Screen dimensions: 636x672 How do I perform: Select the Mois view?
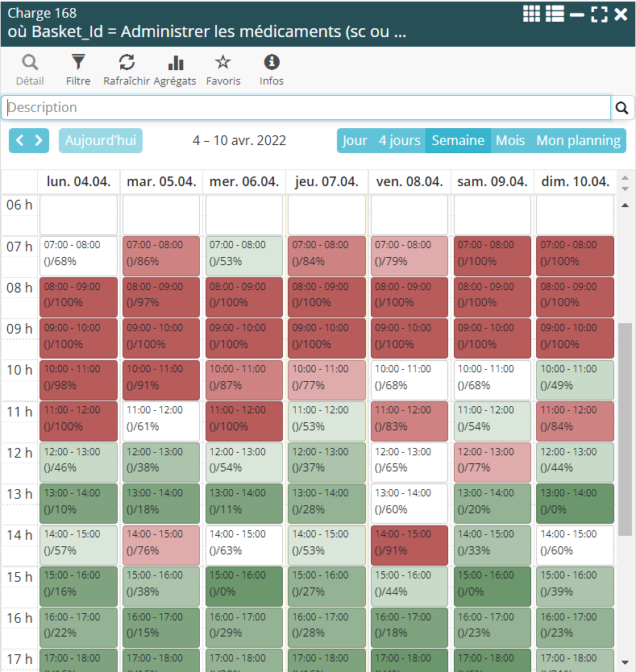pos(510,140)
